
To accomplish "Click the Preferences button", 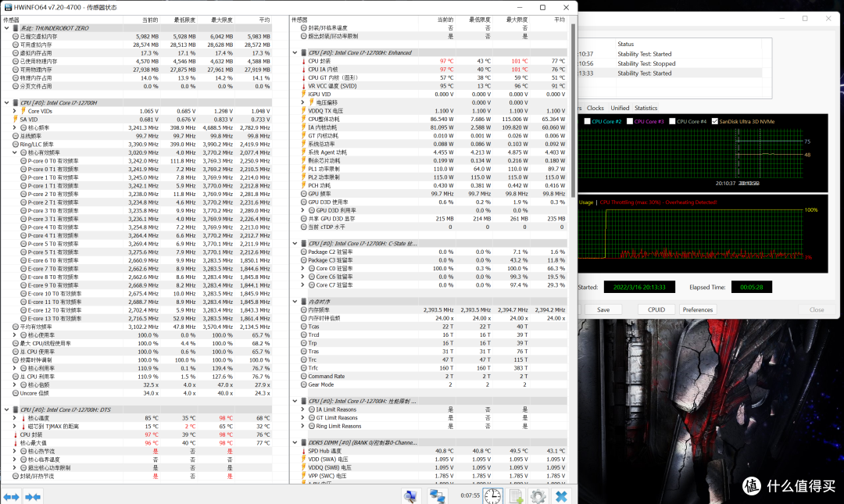I will (697, 309).
